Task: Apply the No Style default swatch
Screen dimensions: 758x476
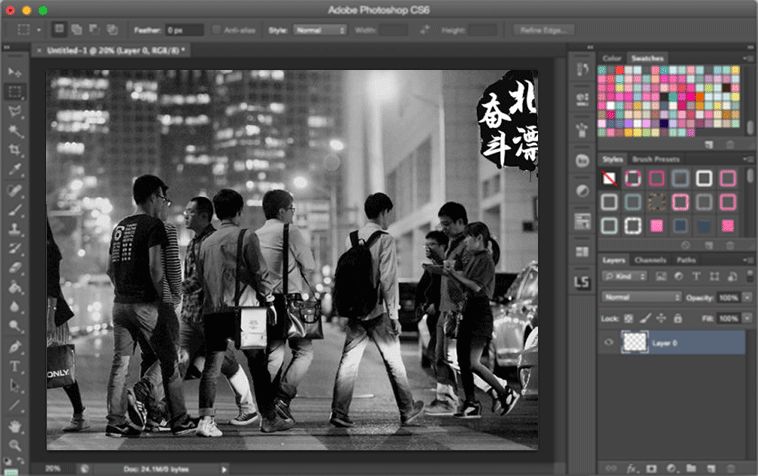Action: pyautogui.click(x=609, y=178)
